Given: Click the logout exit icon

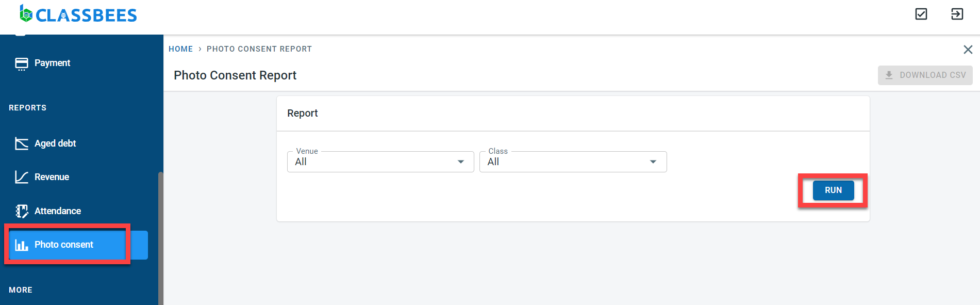Looking at the screenshot, I should [x=957, y=14].
